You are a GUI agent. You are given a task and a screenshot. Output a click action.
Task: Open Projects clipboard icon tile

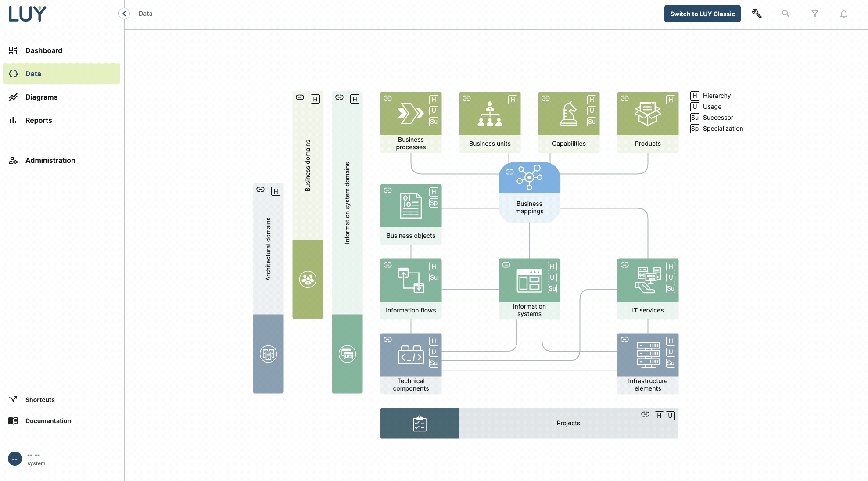pos(420,424)
